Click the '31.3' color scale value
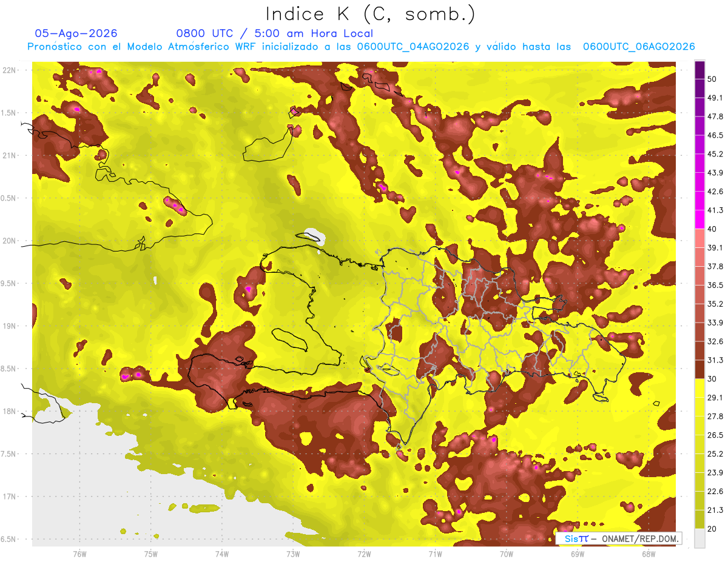The image size is (728, 562). click(715, 360)
